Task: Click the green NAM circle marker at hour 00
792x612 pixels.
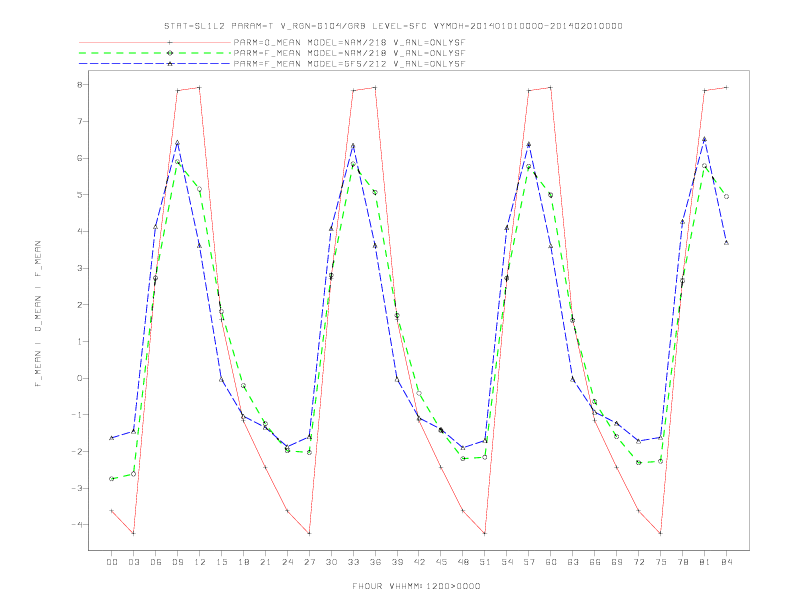Action: pyautogui.click(x=112, y=479)
